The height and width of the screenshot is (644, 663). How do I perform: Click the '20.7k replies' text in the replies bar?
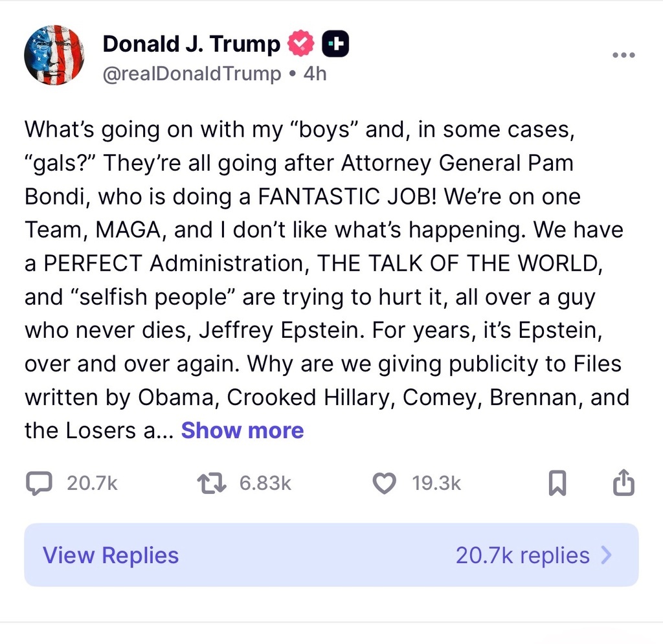523,555
